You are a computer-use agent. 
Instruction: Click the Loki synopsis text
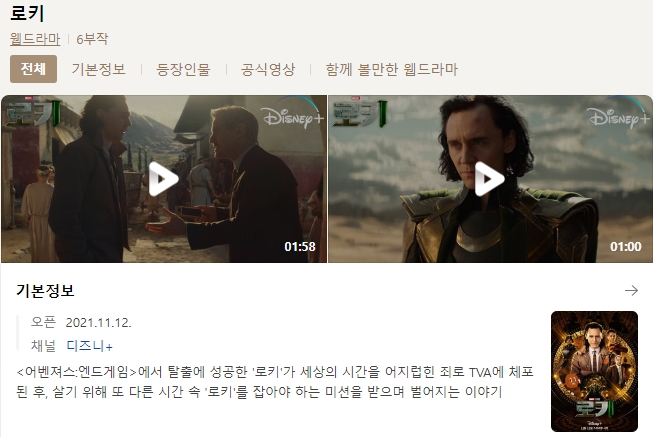click(x=275, y=382)
